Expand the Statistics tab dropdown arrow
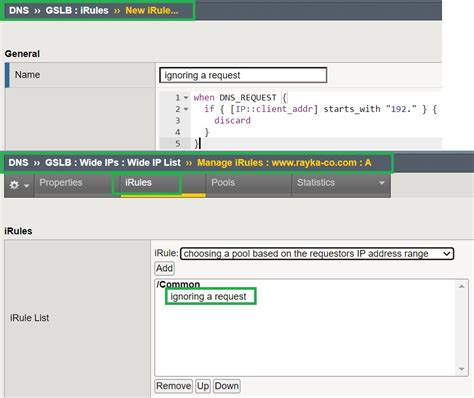 pyautogui.click(x=382, y=183)
